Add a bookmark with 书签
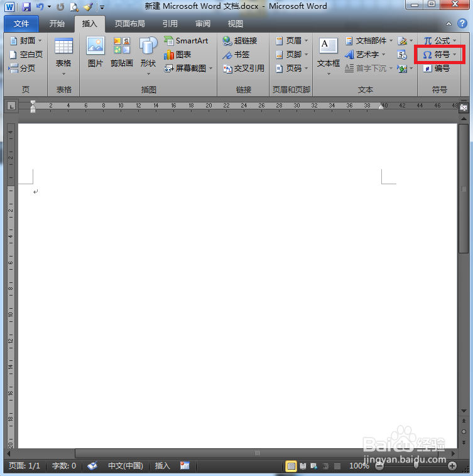This screenshot has width=473, height=476. point(236,54)
